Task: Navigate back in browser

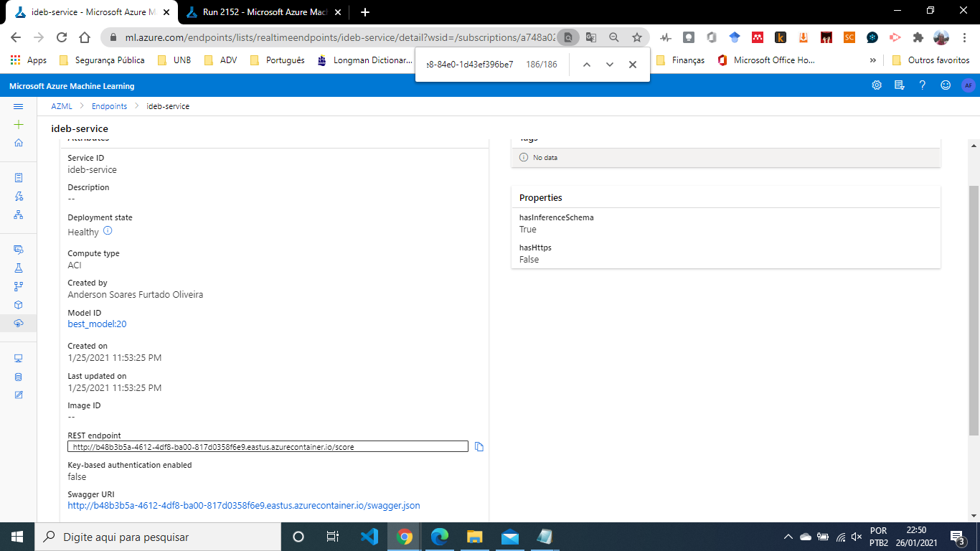Action: [16, 37]
